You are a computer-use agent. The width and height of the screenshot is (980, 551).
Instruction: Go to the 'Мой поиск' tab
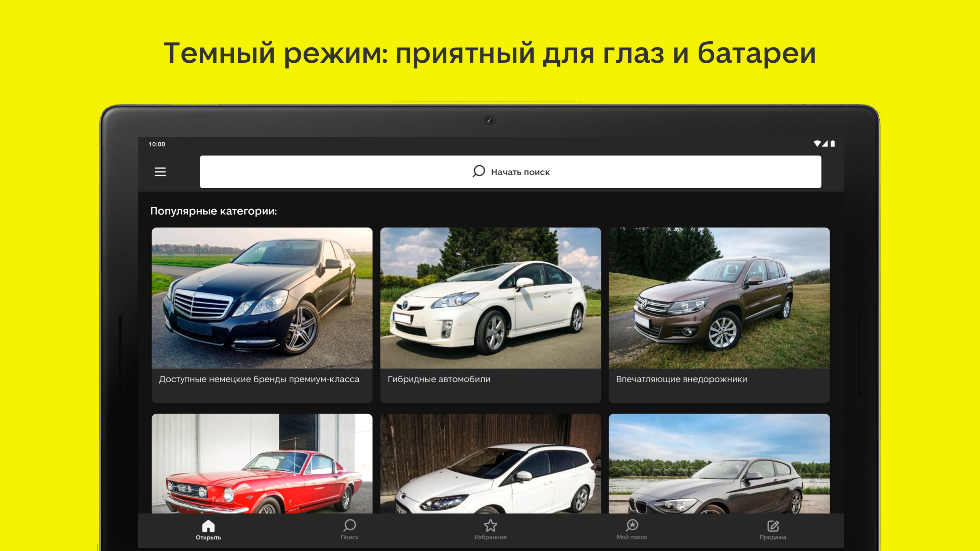[632, 530]
